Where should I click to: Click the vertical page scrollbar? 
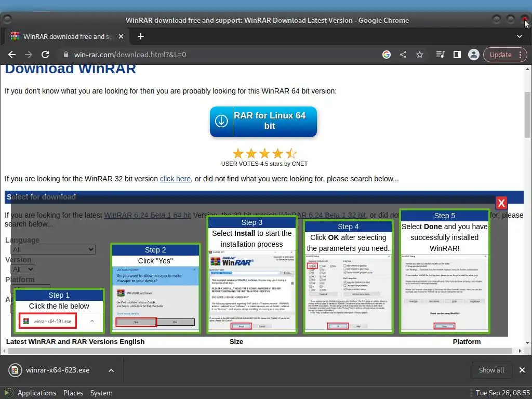[527, 115]
